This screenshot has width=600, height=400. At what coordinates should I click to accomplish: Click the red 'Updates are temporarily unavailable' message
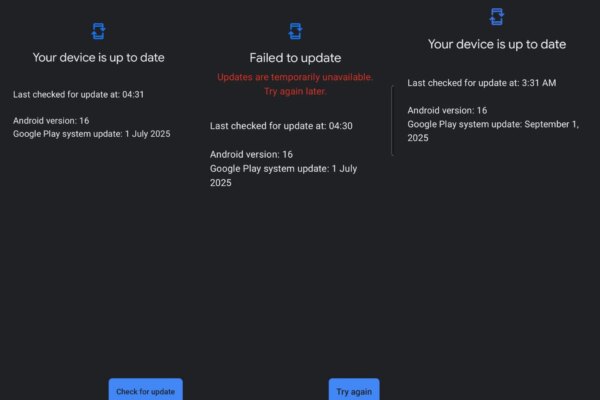pos(295,77)
